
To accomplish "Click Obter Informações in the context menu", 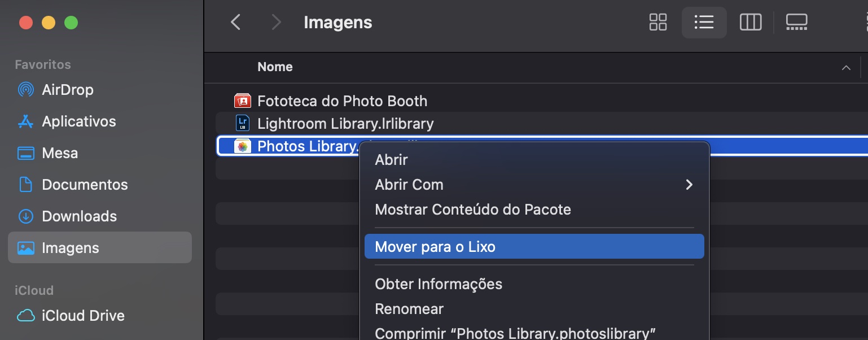I will (439, 284).
